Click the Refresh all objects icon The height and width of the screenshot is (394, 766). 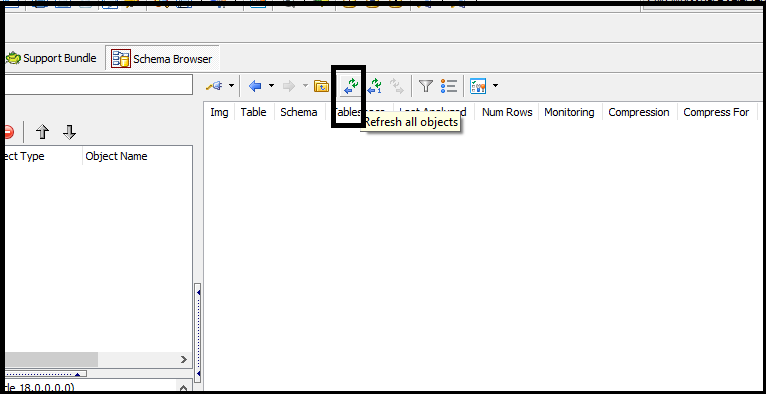351,86
